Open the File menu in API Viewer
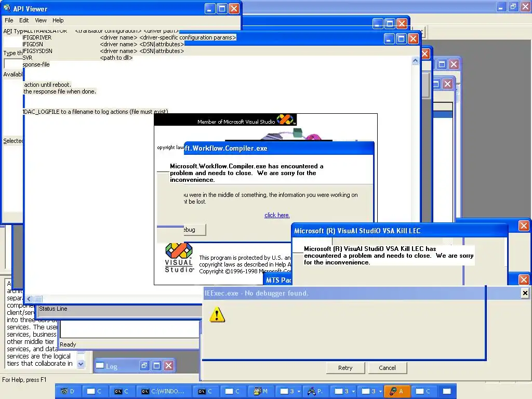Screen dimensions: 532x399 (9, 20)
